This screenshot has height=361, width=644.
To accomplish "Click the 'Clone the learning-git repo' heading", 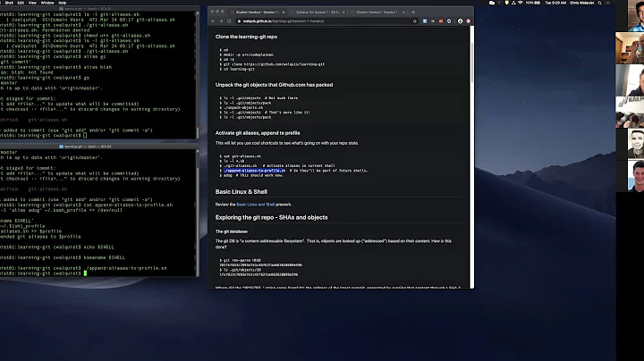I will click(x=246, y=37).
